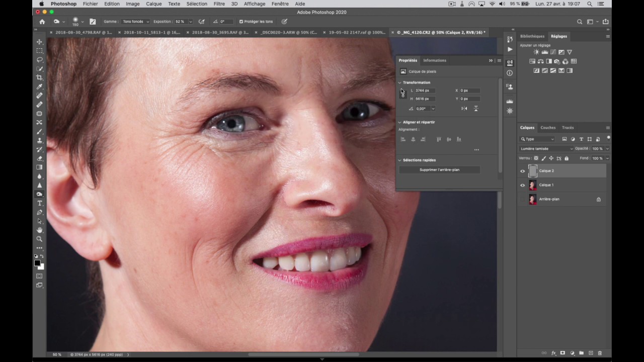Open the Exposition percentage dropdown

tap(190, 22)
